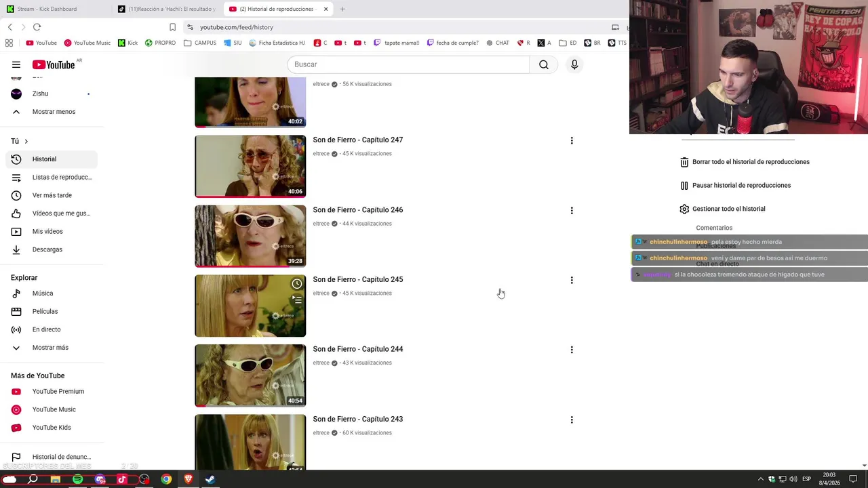Select Historial in the sidebar

[x=52, y=159]
